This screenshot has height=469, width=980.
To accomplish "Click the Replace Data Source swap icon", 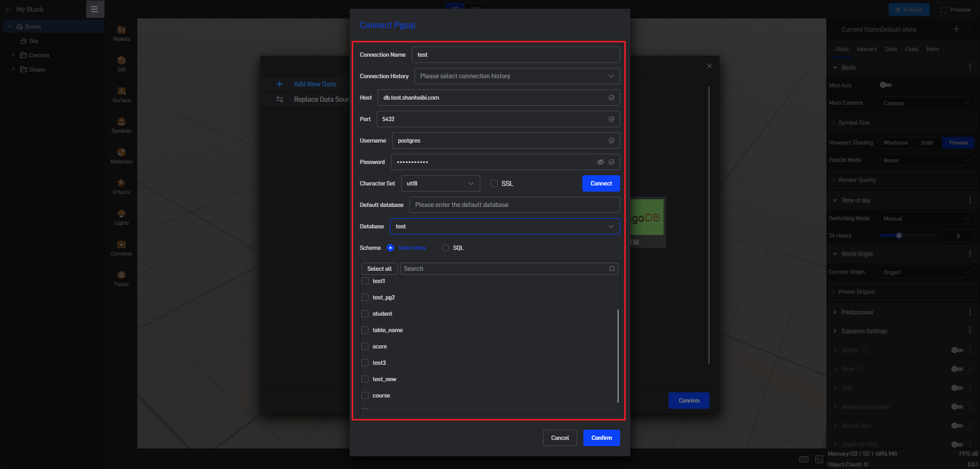I will [x=280, y=99].
